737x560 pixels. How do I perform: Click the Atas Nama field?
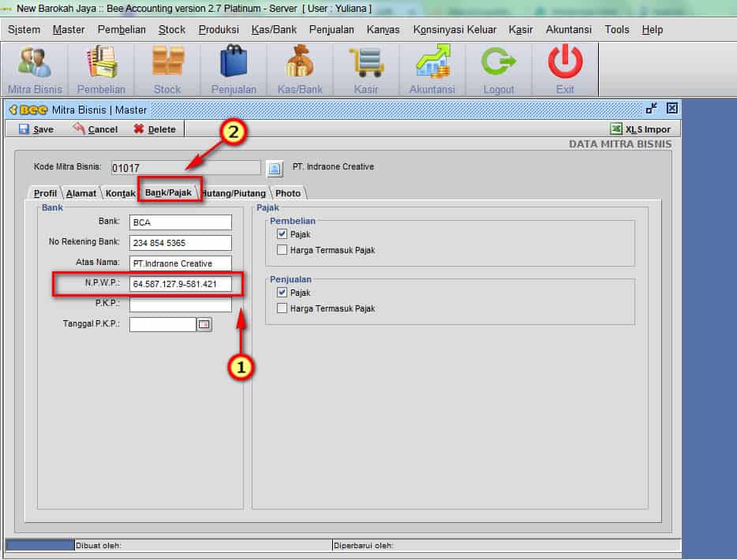point(181,263)
